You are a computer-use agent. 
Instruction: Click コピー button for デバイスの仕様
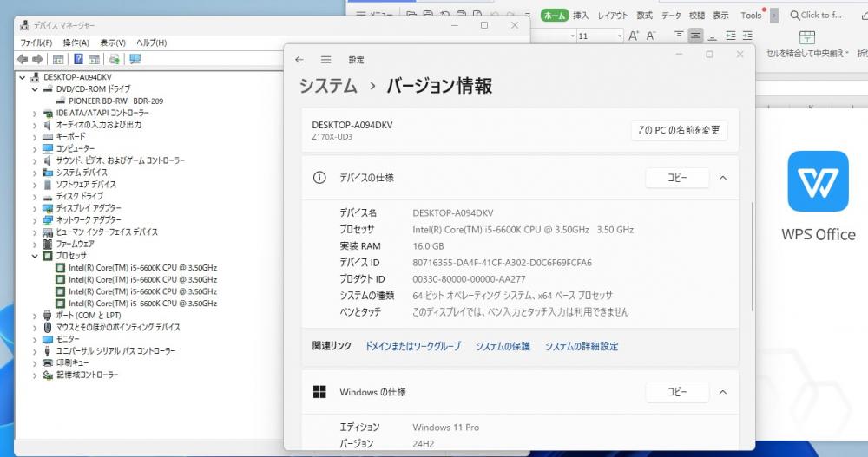pos(677,178)
